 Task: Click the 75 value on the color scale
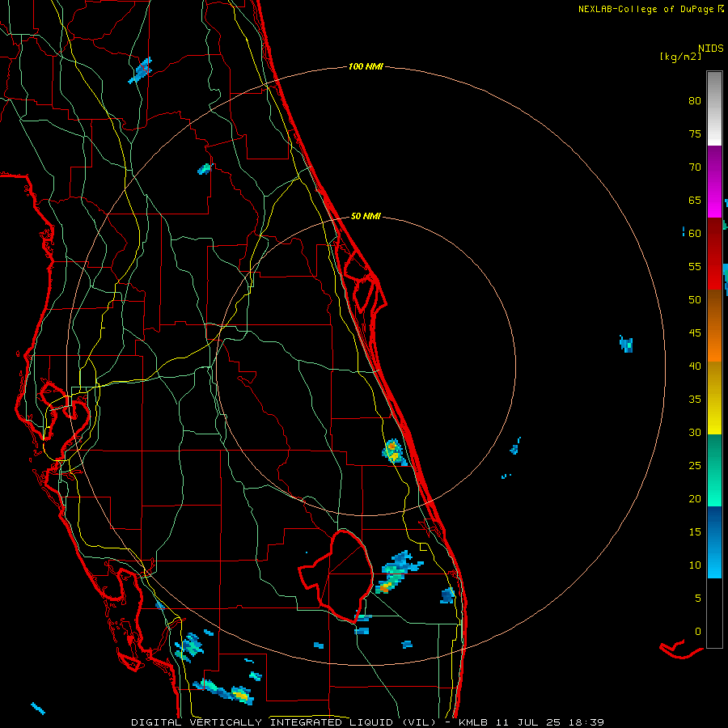(x=695, y=134)
